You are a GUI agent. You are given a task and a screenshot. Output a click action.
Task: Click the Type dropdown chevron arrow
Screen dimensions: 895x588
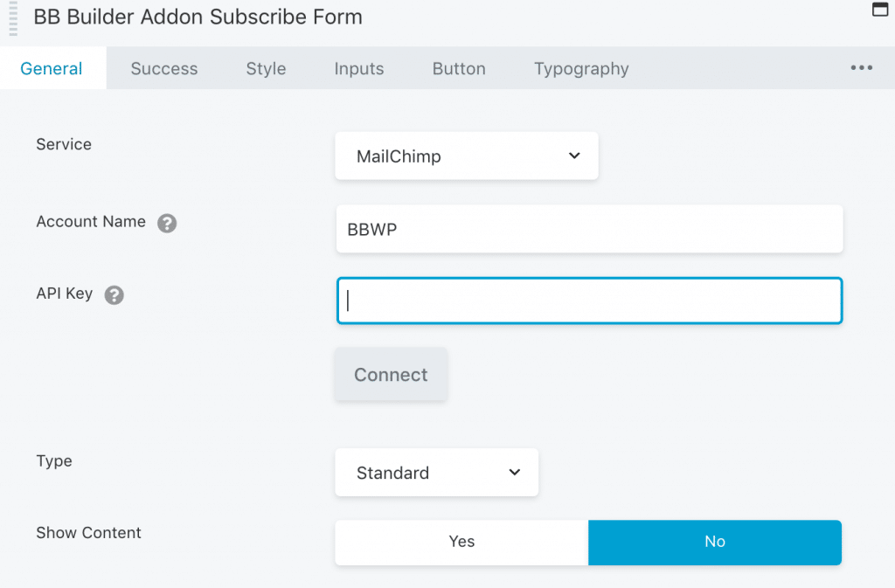click(x=514, y=472)
